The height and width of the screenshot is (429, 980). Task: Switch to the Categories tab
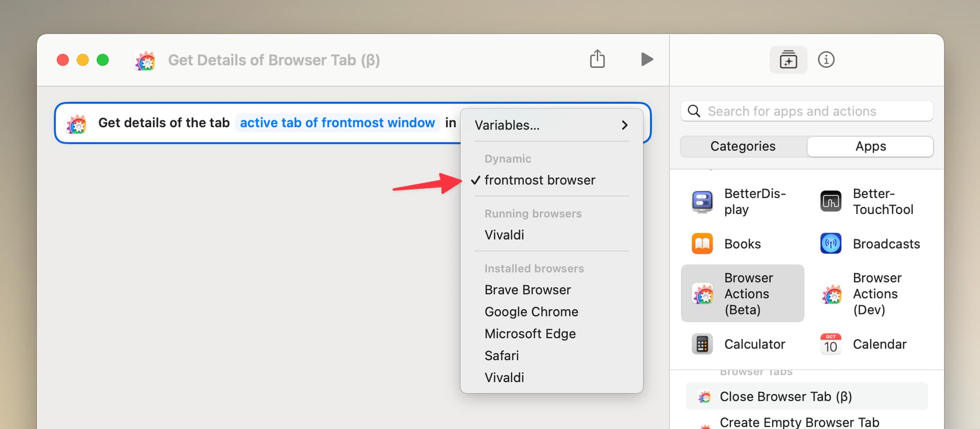click(x=743, y=147)
